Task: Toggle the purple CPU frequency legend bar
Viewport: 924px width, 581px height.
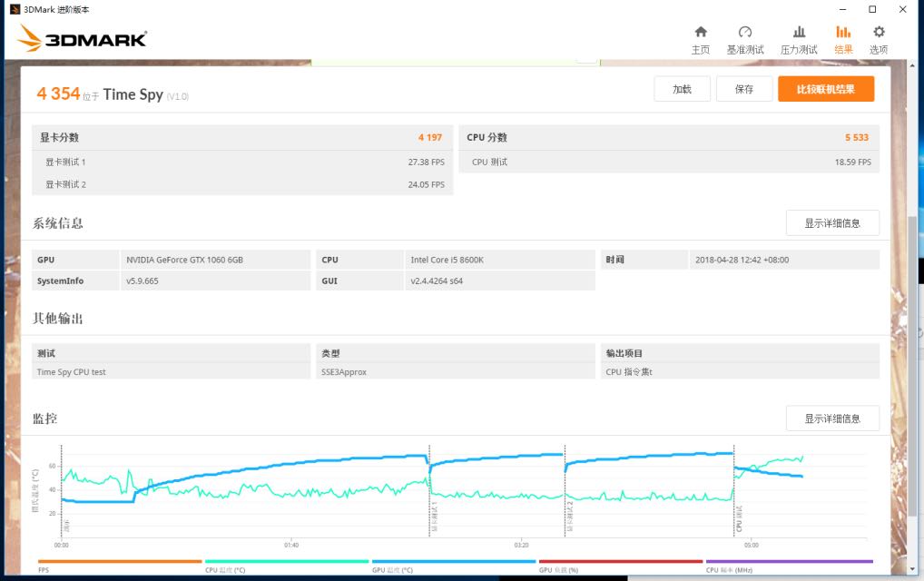Action: (789, 562)
